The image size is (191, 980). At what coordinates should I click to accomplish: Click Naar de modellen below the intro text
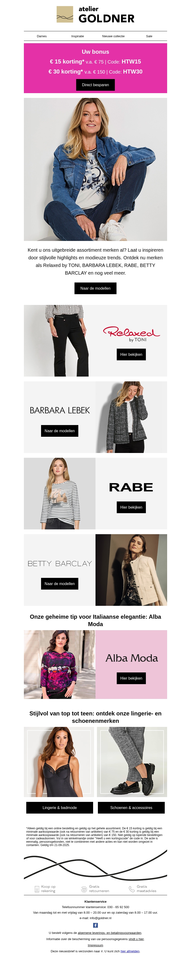[95, 288]
